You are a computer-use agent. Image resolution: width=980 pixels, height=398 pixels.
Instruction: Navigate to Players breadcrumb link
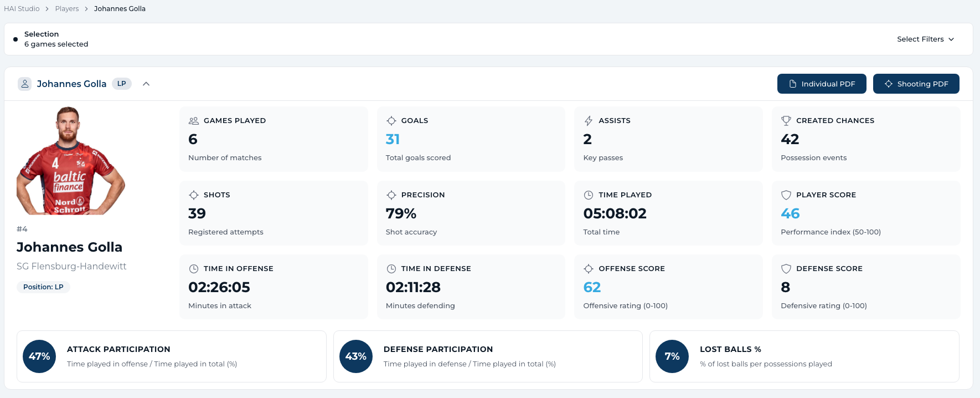[67, 9]
